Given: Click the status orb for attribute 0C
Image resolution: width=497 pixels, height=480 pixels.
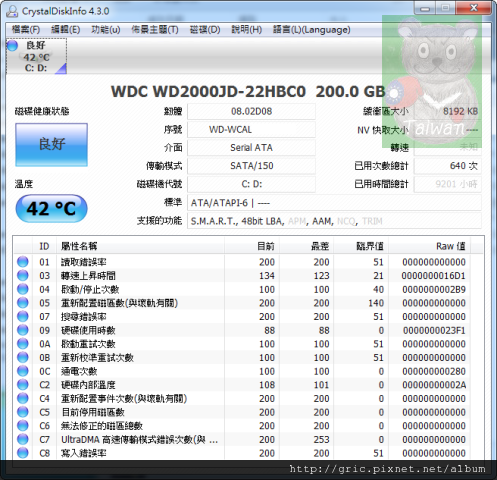Looking at the screenshot, I should pos(23,371).
